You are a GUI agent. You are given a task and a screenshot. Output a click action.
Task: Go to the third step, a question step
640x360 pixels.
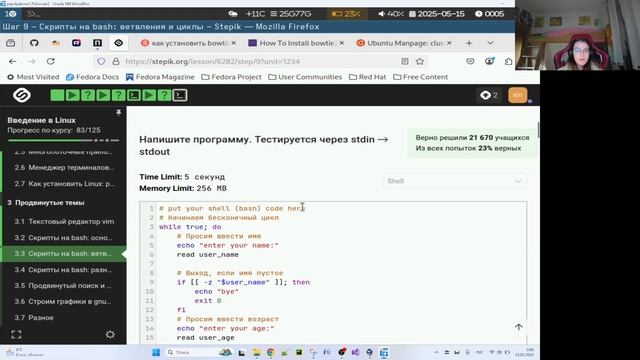(x=88, y=95)
